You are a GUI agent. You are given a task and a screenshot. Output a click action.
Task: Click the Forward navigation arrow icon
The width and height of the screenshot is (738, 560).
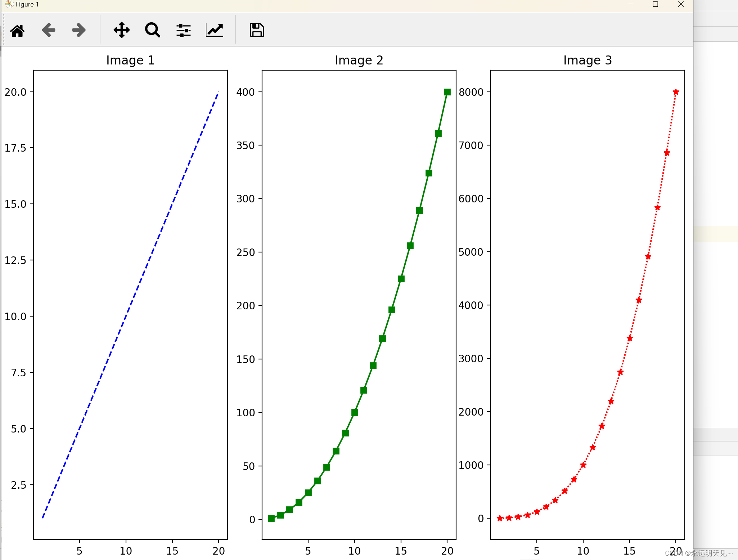(x=78, y=30)
